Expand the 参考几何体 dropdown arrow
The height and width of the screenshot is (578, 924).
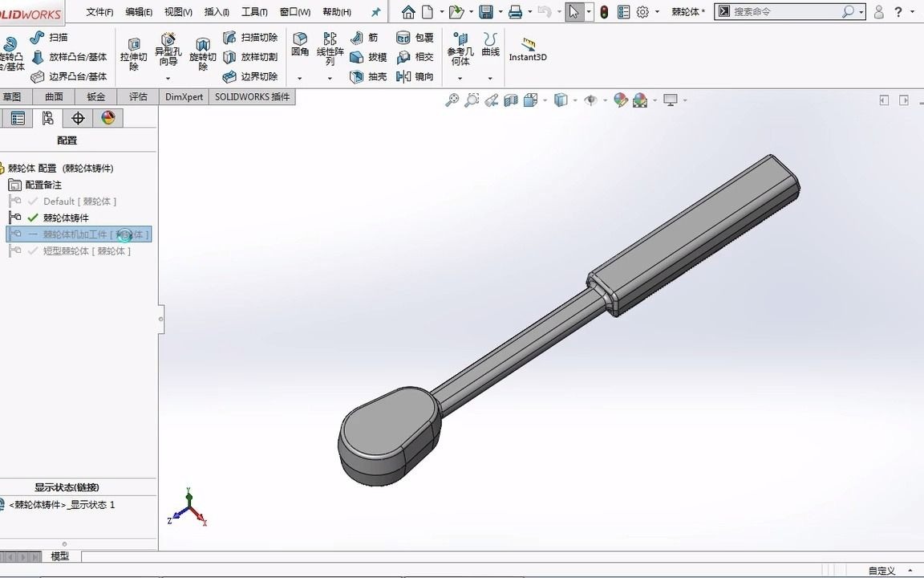(x=459, y=77)
